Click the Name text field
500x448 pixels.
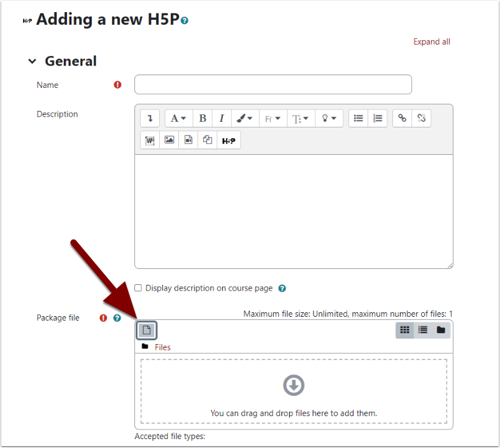tap(273, 85)
